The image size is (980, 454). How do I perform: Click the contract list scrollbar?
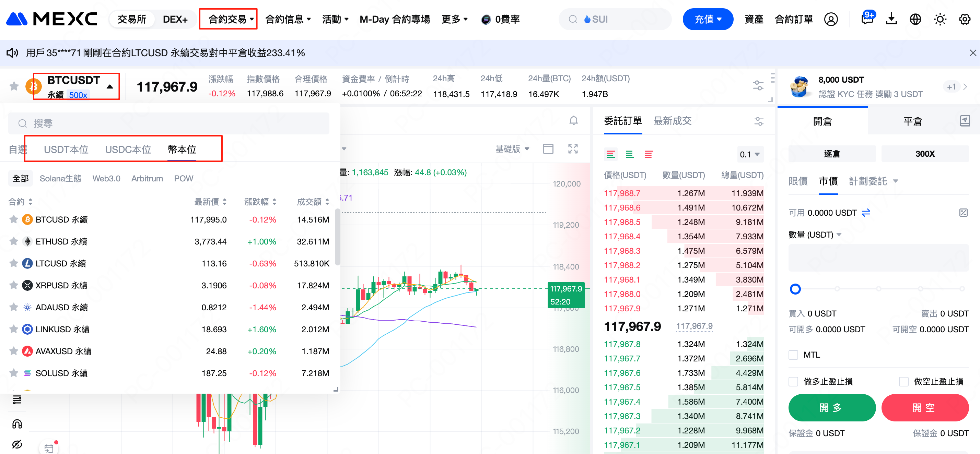click(337, 237)
